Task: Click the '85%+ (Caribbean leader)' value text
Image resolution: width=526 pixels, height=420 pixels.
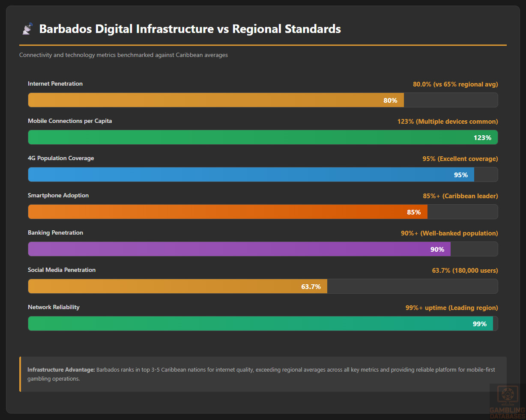Action: click(x=460, y=196)
